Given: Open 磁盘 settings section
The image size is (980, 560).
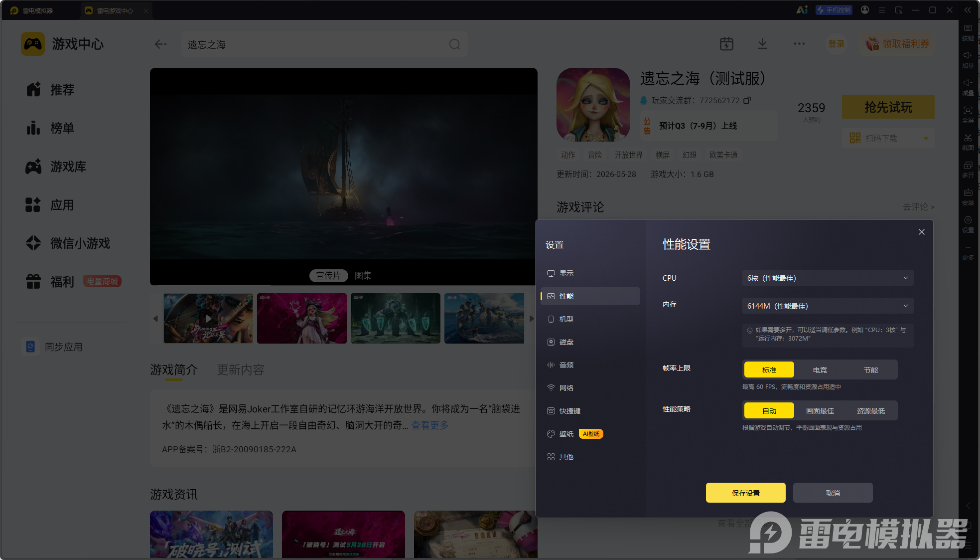Looking at the screenshot, I should pos(590,342).
